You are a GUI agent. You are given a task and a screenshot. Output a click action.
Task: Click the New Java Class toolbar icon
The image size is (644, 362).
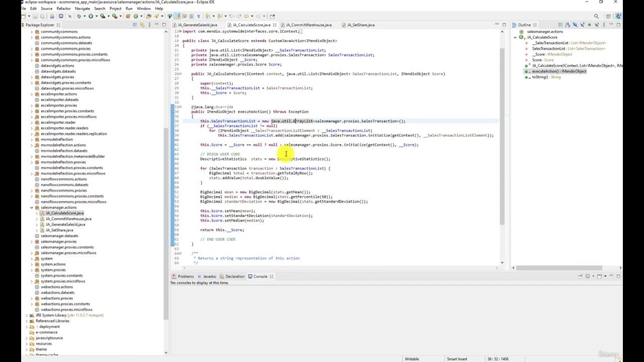click(136, 16)
